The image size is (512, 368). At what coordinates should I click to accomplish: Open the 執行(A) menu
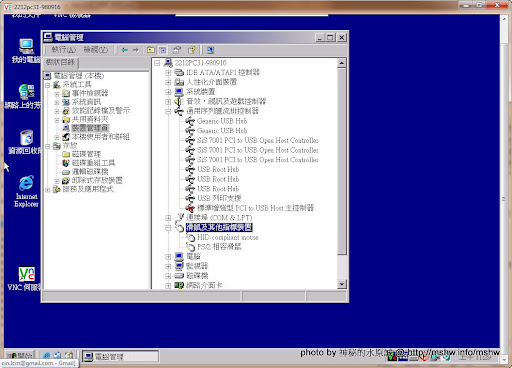click(63, 50)
